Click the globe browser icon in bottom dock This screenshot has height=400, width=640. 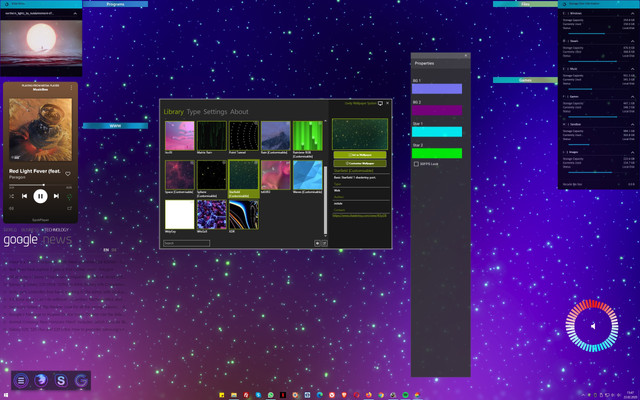41,380
